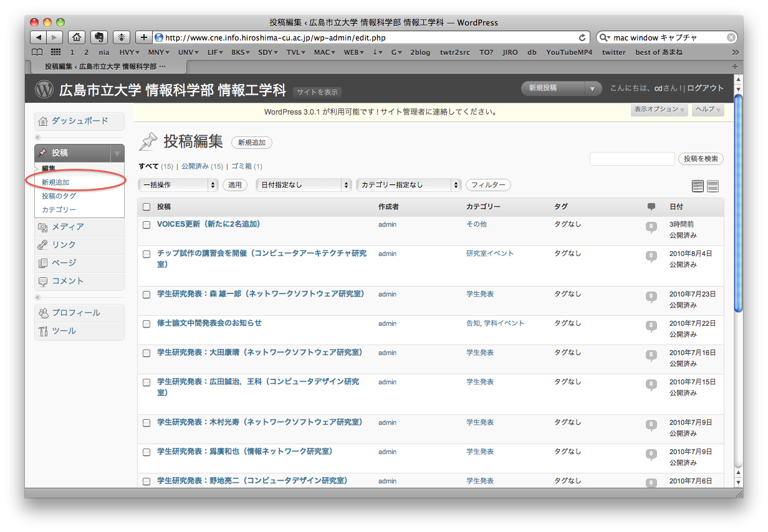The image size is (768, 532).
Task: Click the 適用 apply button
Action: [235, 185]
